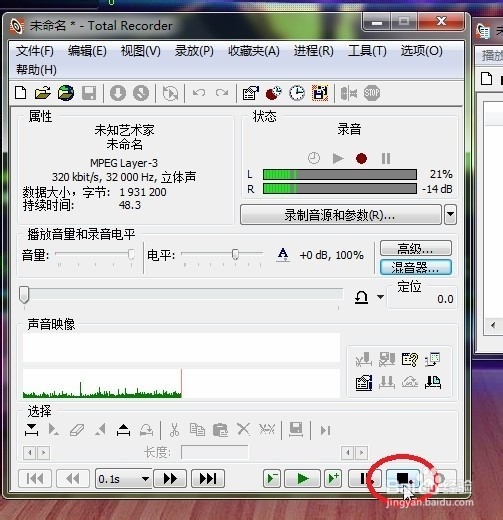Open the 选项(O) menu
Image resolution: width=503 pixels, height=520 pixels.
pos(422,51)
